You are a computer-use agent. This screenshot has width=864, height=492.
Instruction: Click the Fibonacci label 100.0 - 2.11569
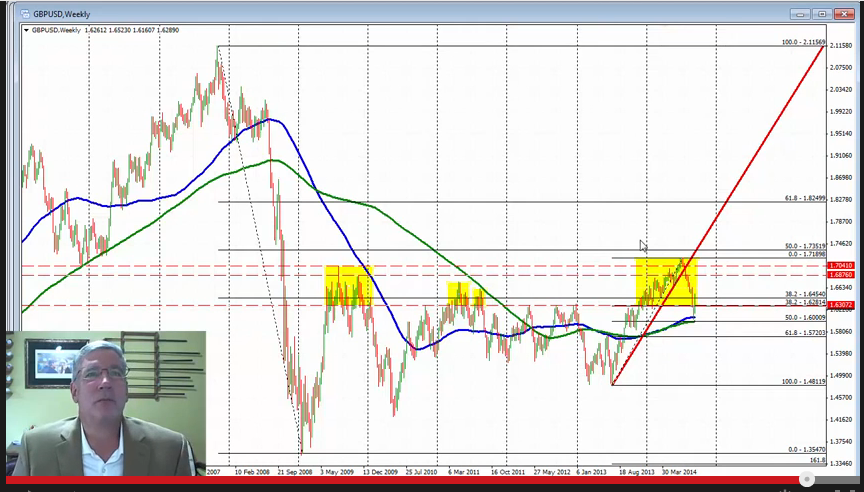click(x=803, y=42)
